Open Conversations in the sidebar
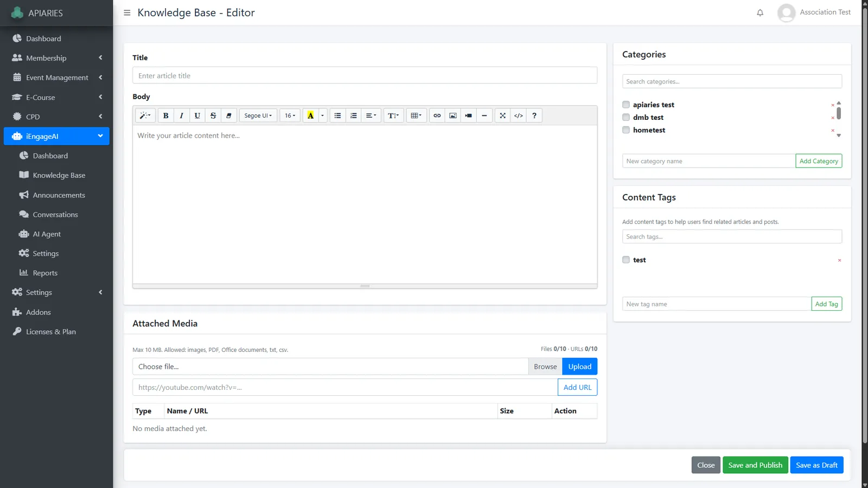 tap(56, 215)
